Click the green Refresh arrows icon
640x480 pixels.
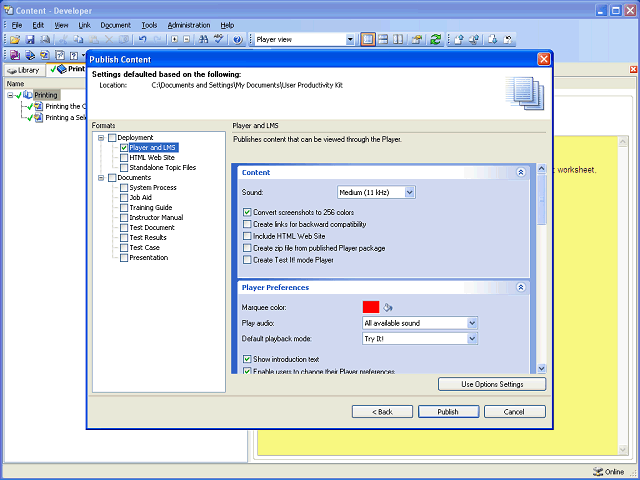pos(436,40)
